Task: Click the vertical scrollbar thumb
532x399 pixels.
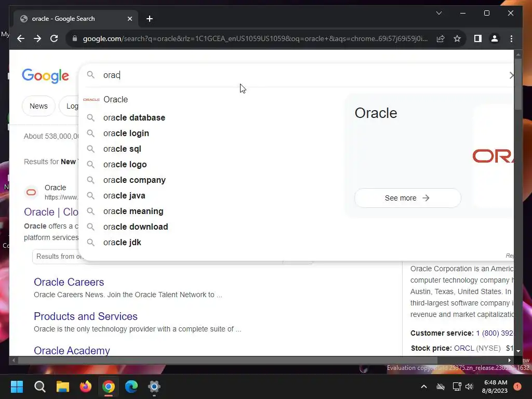Action: tap(518, 84)
